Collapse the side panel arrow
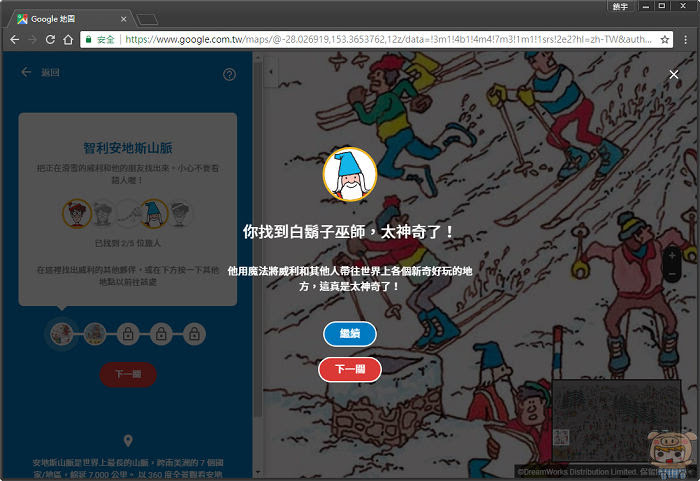 (271, 71)
